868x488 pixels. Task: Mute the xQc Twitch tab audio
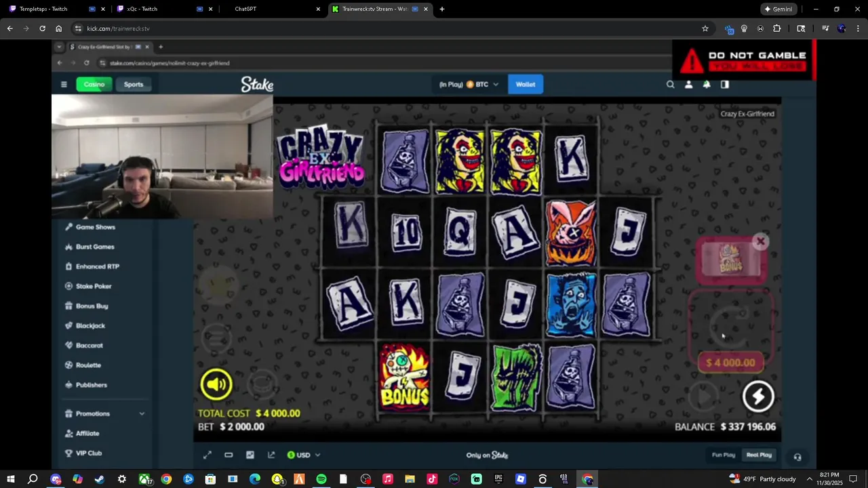199,9
